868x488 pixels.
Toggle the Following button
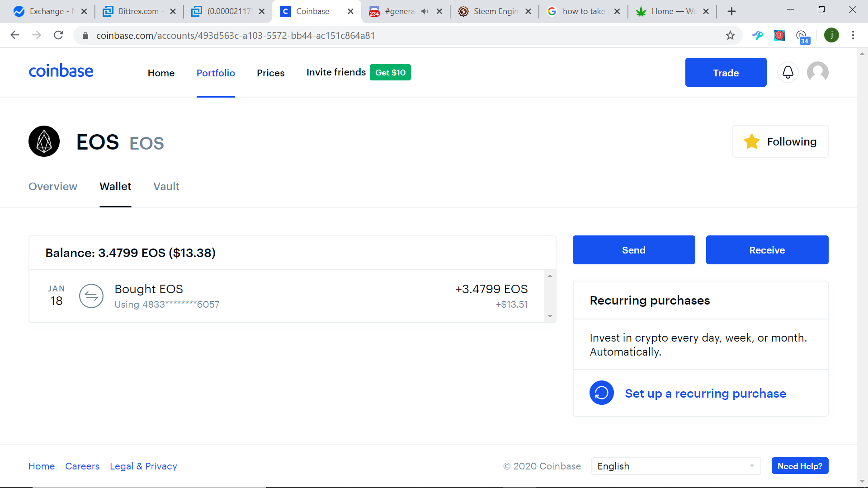pyautogui.click(x=780, y=141)
